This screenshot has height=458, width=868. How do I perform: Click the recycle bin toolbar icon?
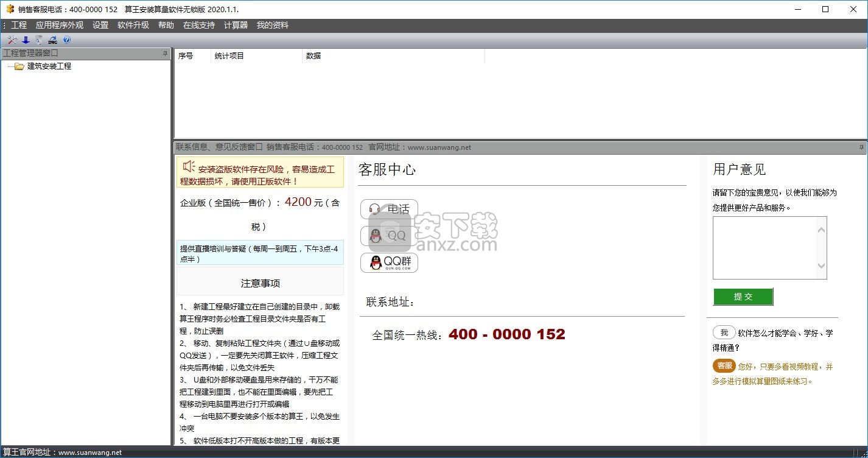pyautogui.click(x=39, y=40)
